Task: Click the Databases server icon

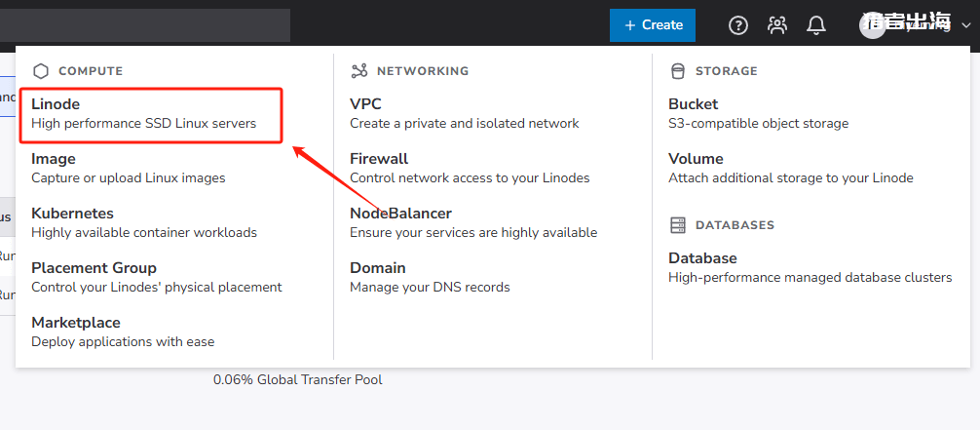Action: (x=677, y=225)
